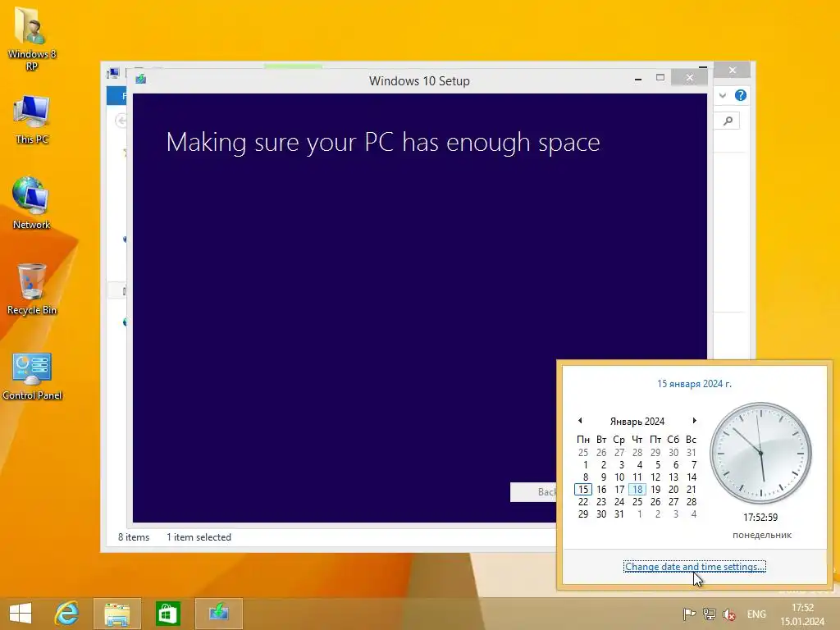Screen dimensions: 840x630
Task: Open File Explorer help question icon
Action: pyautogui.click(x=741, y=95)
